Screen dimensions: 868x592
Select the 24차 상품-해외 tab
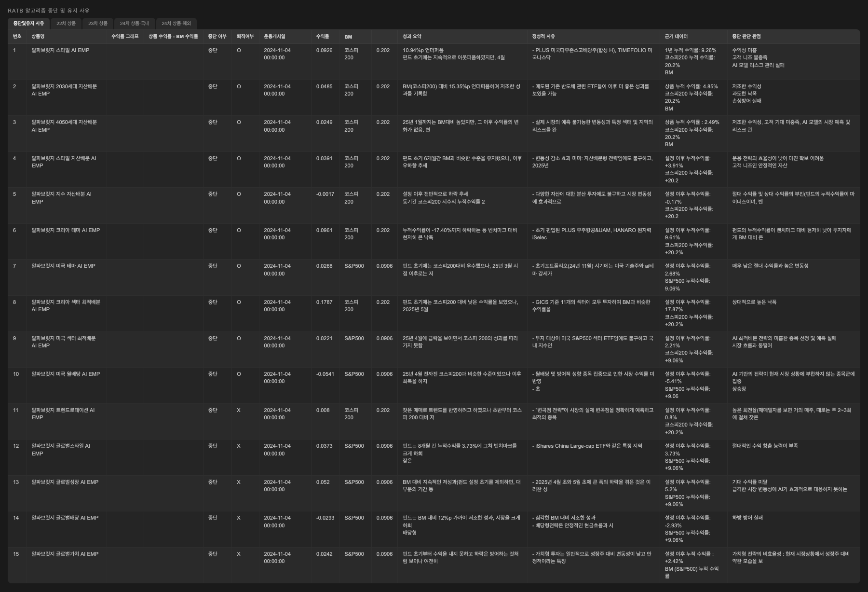pyautogui.click(x=176, y=24)
